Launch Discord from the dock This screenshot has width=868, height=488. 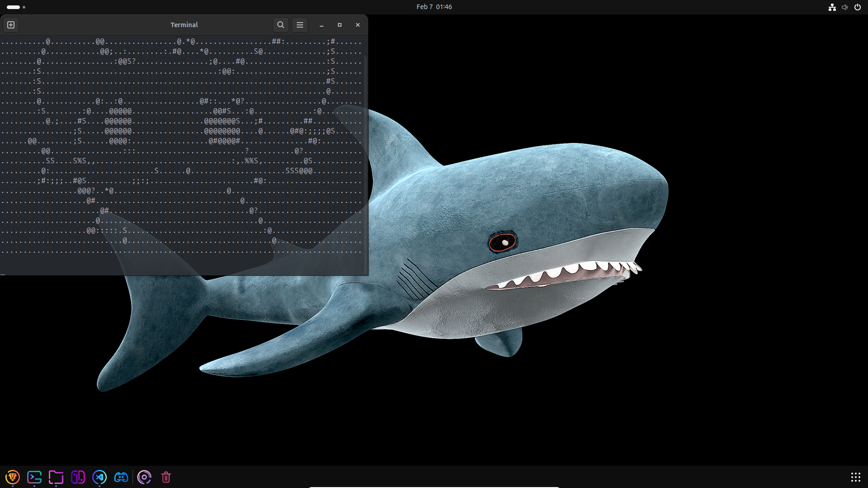click(121, 477)
